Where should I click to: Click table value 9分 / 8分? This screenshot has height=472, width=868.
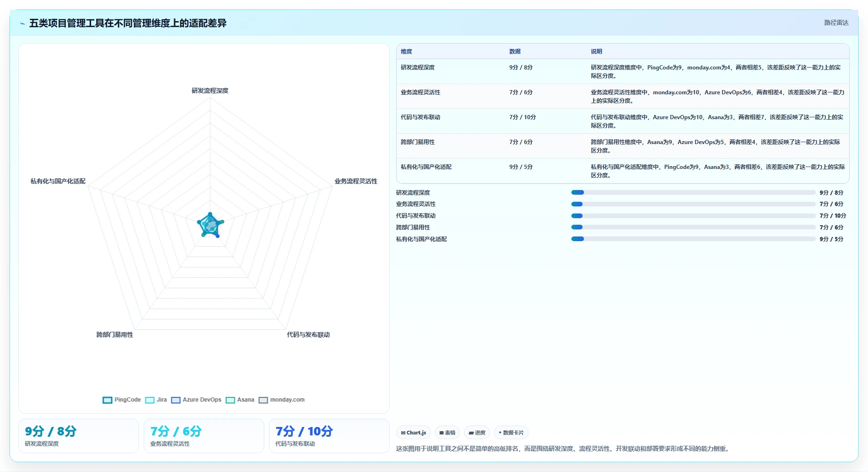click(521, 68)
